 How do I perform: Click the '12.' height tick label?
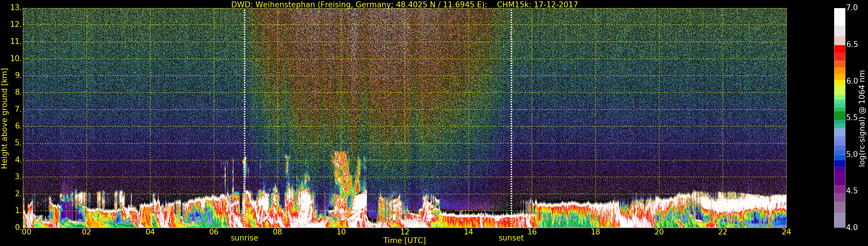pos(16,25)
